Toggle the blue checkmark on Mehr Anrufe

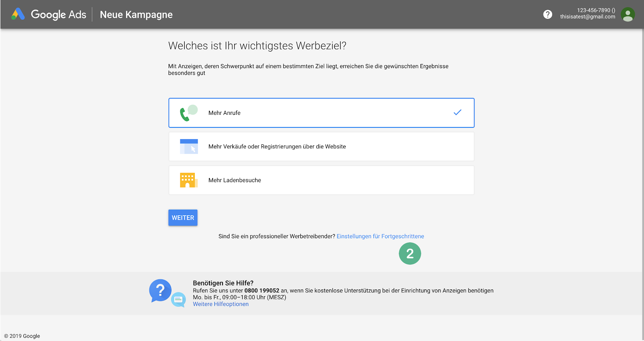pyautogui.click(x=457, y=112)
